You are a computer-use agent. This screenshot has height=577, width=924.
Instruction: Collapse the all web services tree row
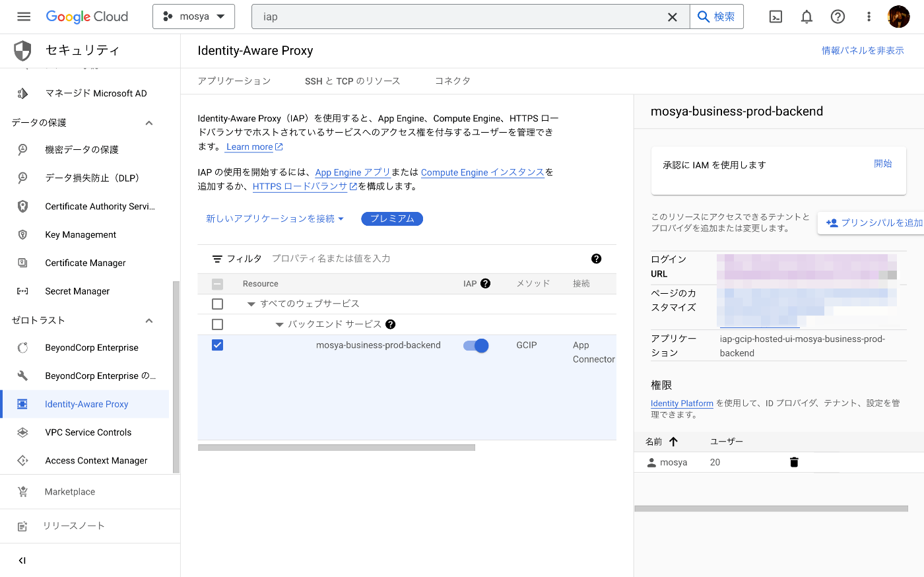pyautogui.click(x=251, y=304)
